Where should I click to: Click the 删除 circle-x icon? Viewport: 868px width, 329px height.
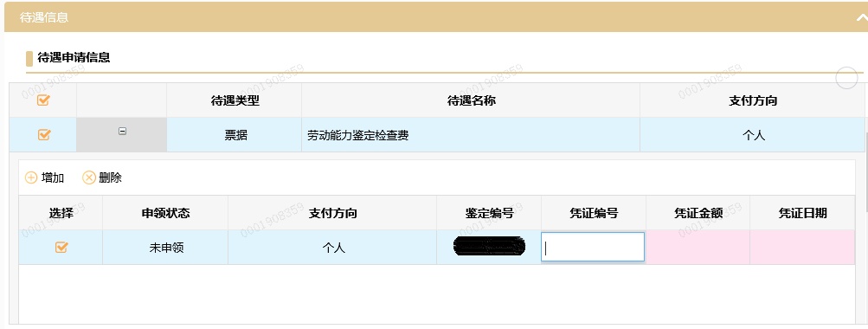tap(88, 177)
